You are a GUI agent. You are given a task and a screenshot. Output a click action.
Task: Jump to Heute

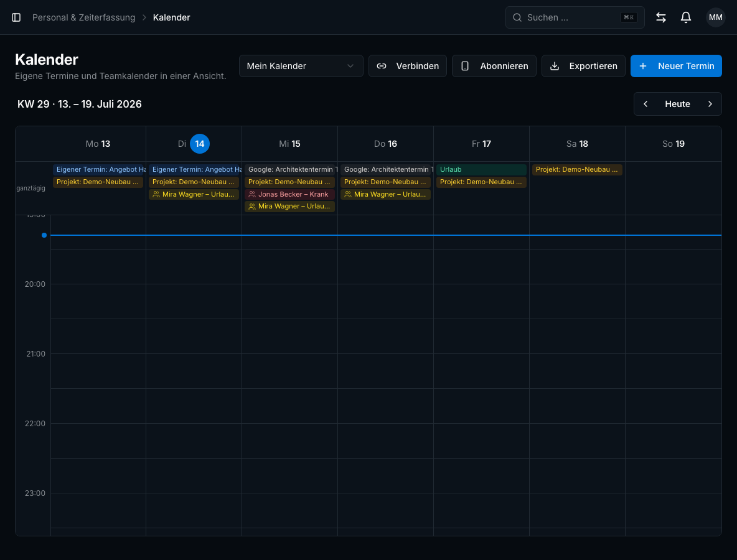click(x=677, y=104)
